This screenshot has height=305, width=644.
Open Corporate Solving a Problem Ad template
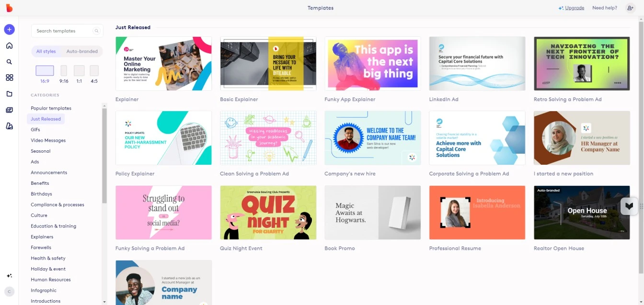pos(477,138)
